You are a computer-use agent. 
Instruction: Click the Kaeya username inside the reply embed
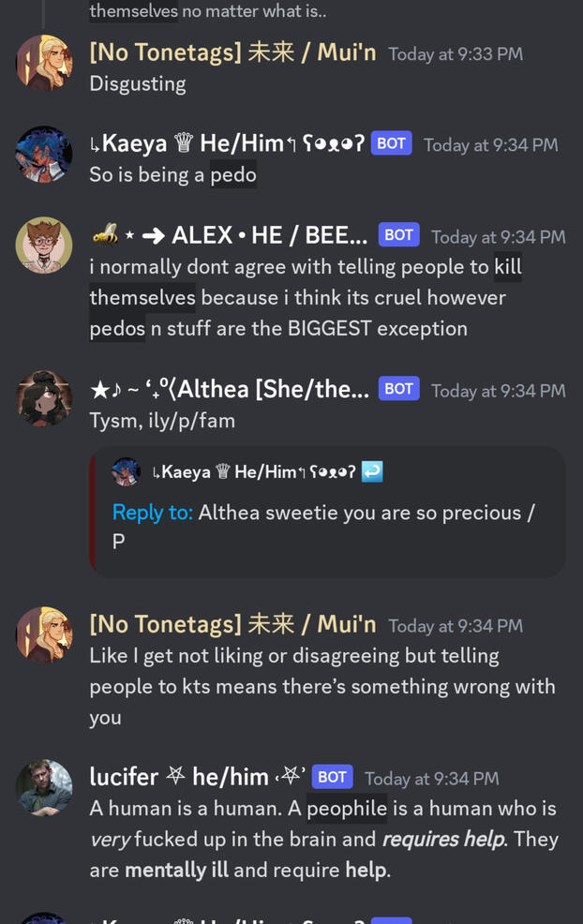pos(254,471)
